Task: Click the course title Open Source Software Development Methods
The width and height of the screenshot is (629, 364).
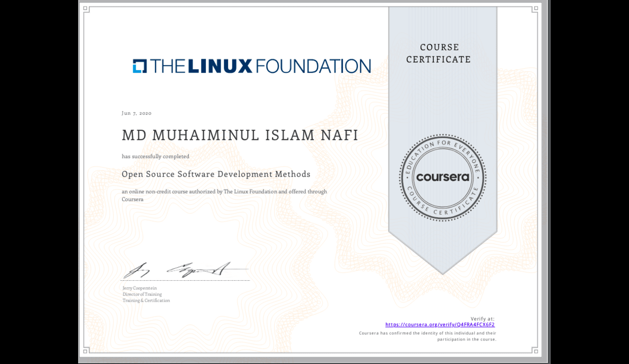Action: (216, 174)
